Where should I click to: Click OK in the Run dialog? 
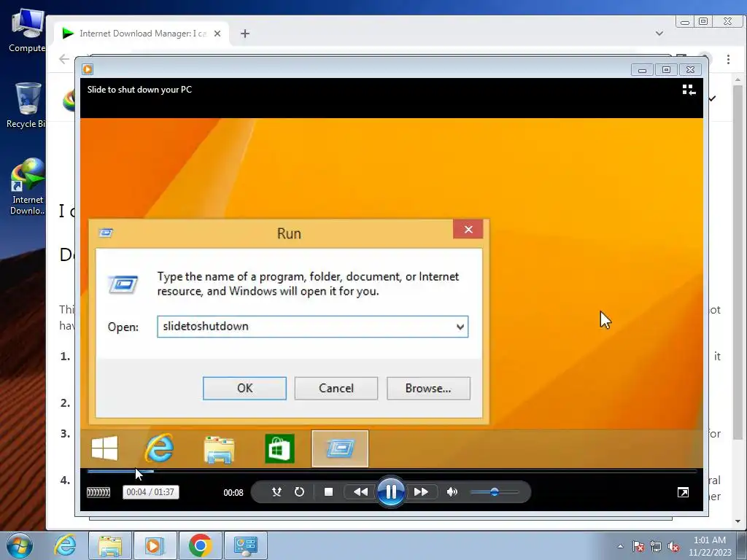tap(244, 388)
